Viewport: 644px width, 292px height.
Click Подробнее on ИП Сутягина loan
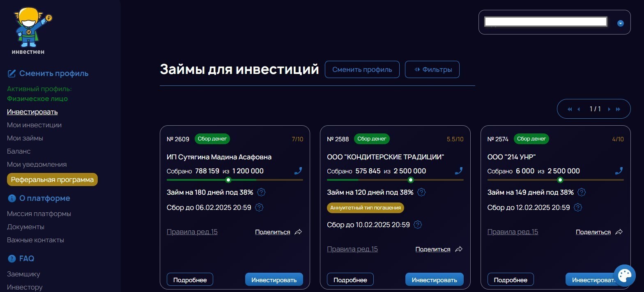coord(190,280)
